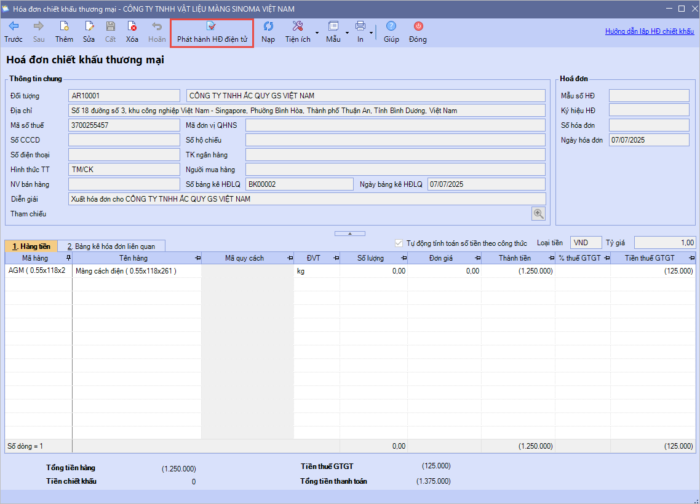Image resolution: width=700 pixels, height=504 pixels.
Task: Click the Đóng (close) toolbar icon
Action: 417,26
